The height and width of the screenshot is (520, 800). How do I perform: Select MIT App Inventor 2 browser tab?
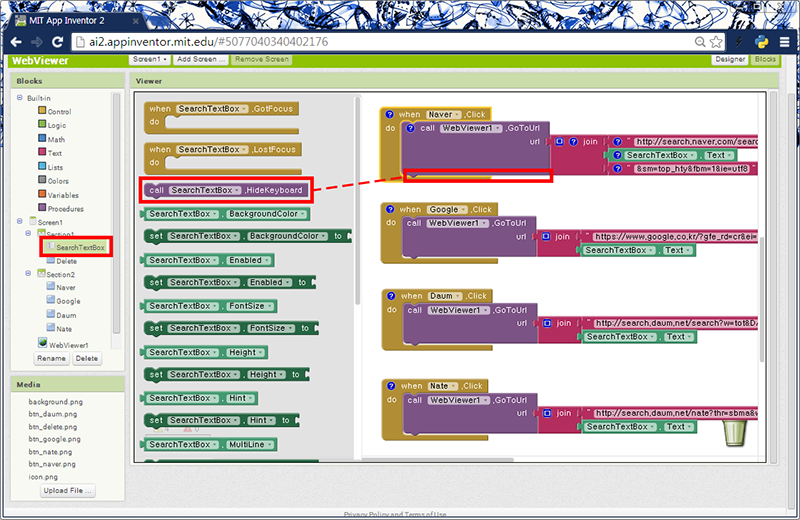point(77,20)
